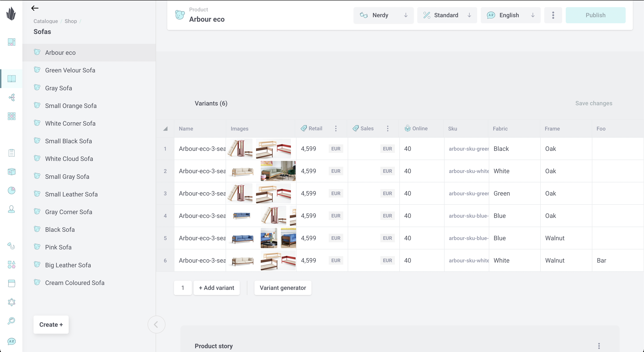This screenshot has height=352, width=644.
Task: Click the Publish button
Action: [x=595, y=15]
